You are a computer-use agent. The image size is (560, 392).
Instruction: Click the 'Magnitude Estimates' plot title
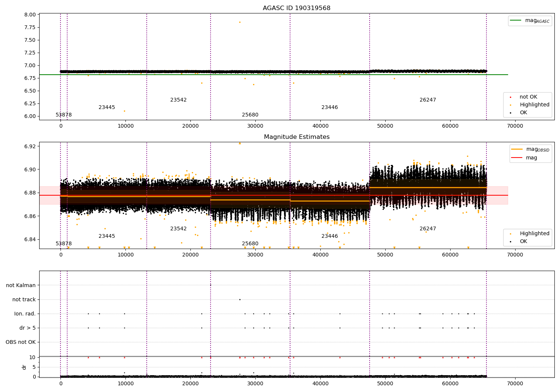click(297, 137)
